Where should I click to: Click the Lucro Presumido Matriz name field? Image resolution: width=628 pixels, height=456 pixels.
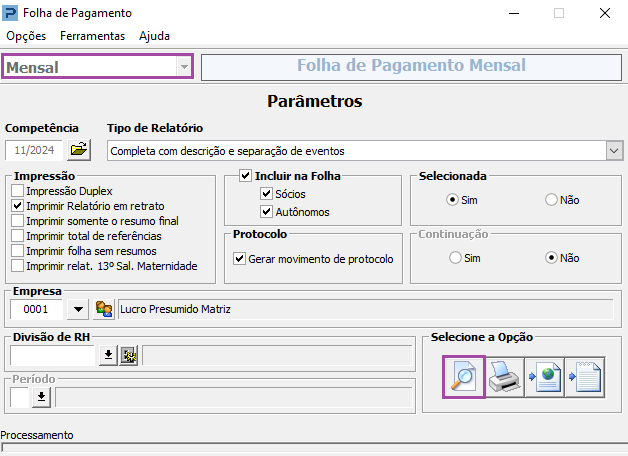coord(365,309)
